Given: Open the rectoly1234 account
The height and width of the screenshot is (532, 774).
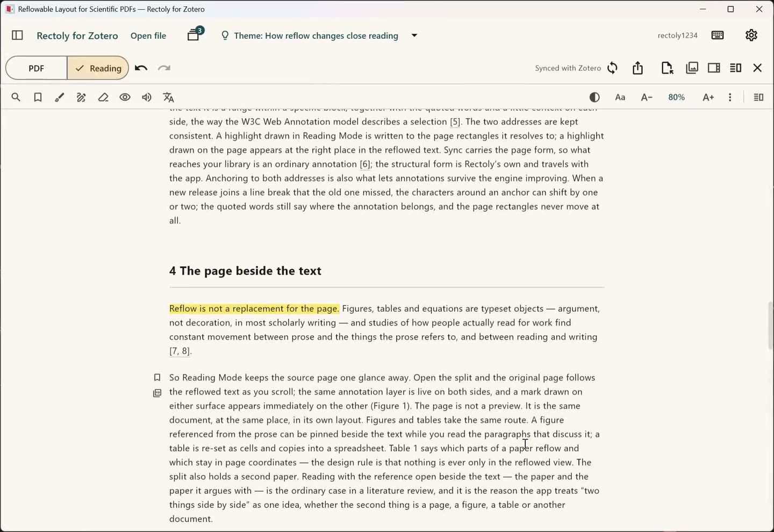Looking at the screenshot, I should point(678,35).
